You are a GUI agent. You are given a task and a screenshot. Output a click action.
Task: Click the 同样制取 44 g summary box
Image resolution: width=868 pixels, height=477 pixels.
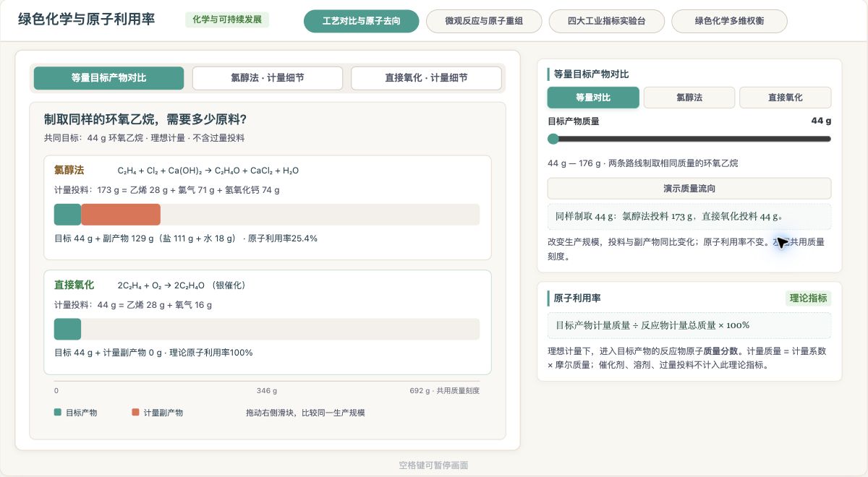689,216
